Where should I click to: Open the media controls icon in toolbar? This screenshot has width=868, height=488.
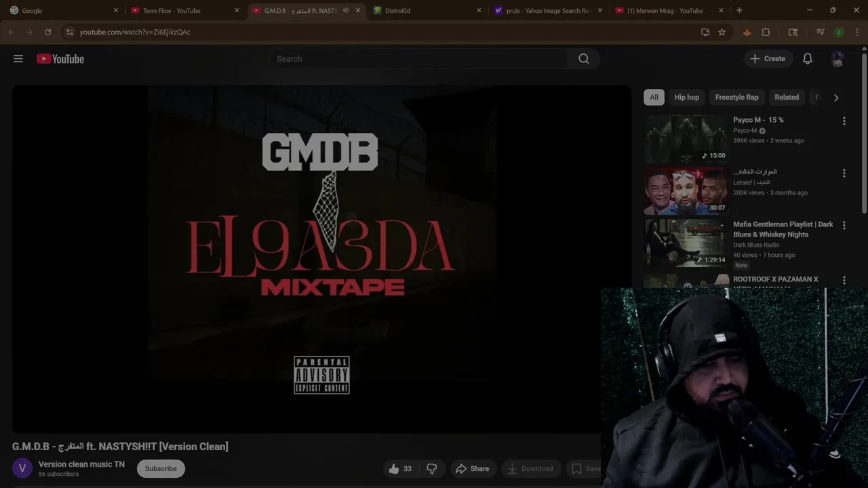(821, 32)
